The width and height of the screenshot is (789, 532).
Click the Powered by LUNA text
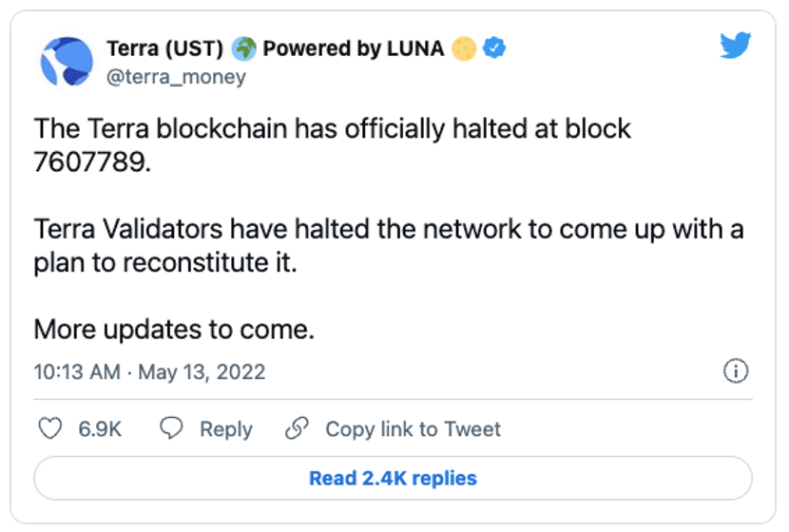click(x=354, y=48)
